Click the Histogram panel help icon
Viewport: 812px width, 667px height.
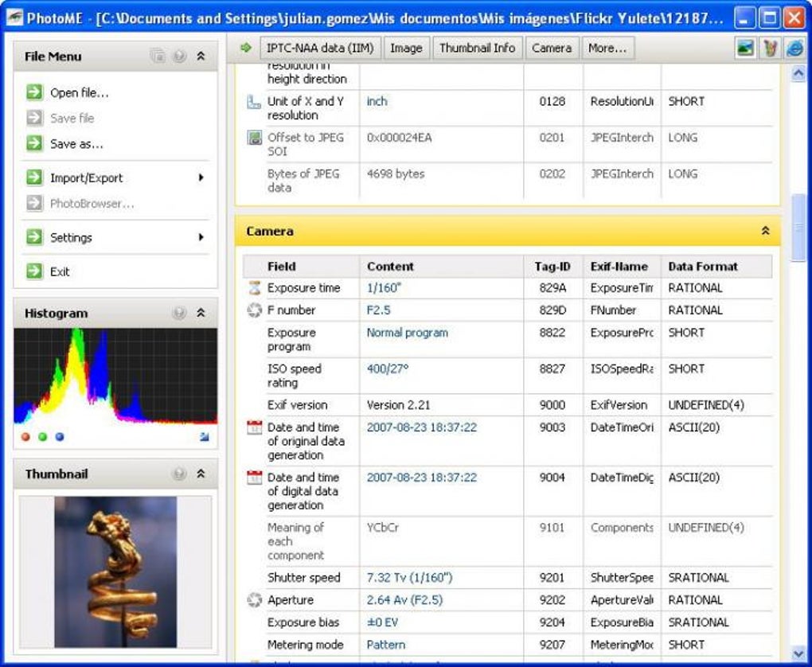pyautogui.click(x=178, y=313)
